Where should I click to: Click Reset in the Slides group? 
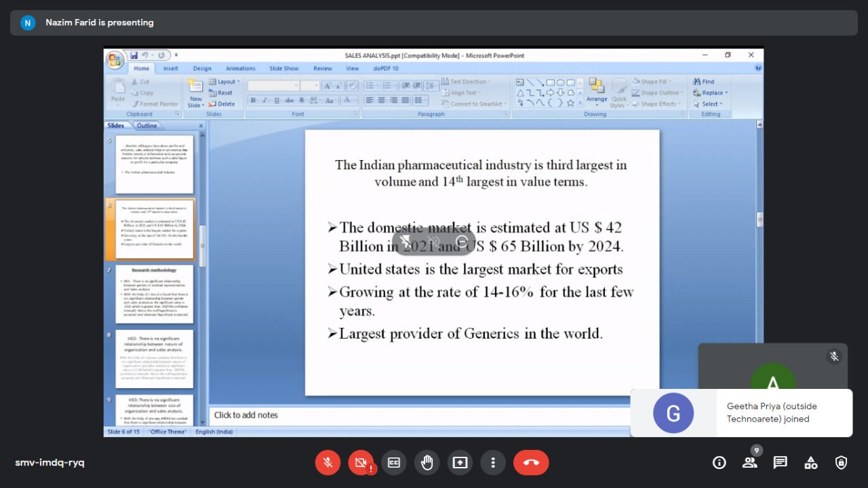(221, 93)
